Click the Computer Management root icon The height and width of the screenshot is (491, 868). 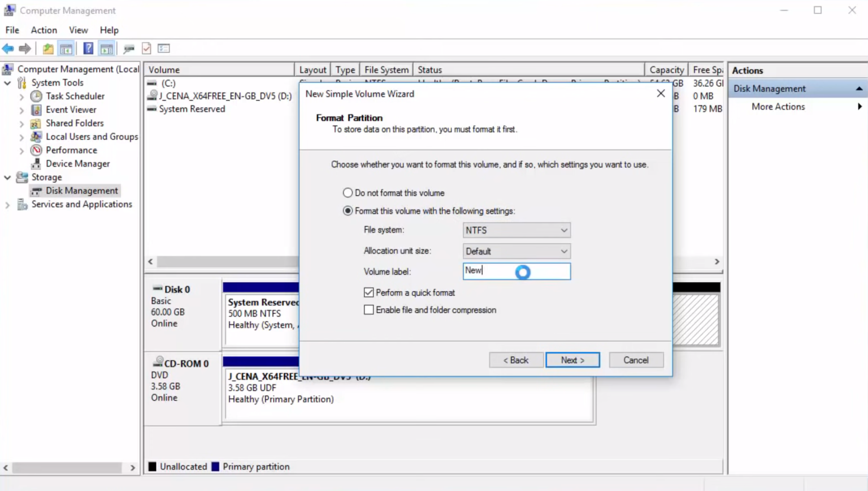point(7,68)
